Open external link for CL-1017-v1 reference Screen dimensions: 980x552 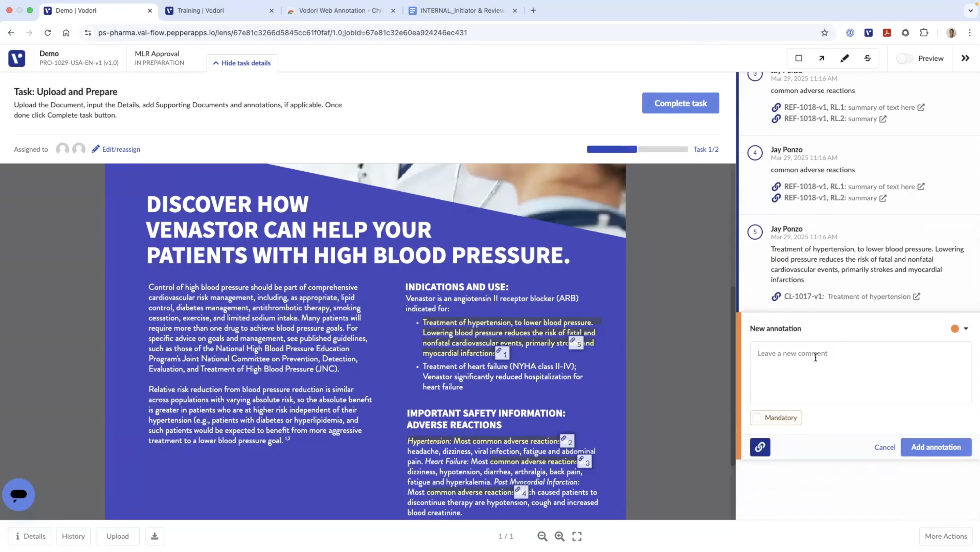click(917, 296)
